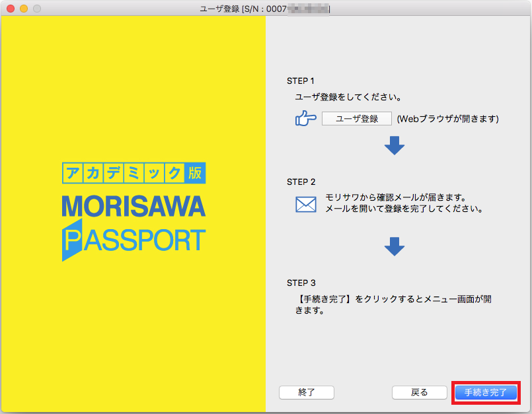Click the envelope mail icon in Step 2
532x414 pixels.
[x=305, y=204]
